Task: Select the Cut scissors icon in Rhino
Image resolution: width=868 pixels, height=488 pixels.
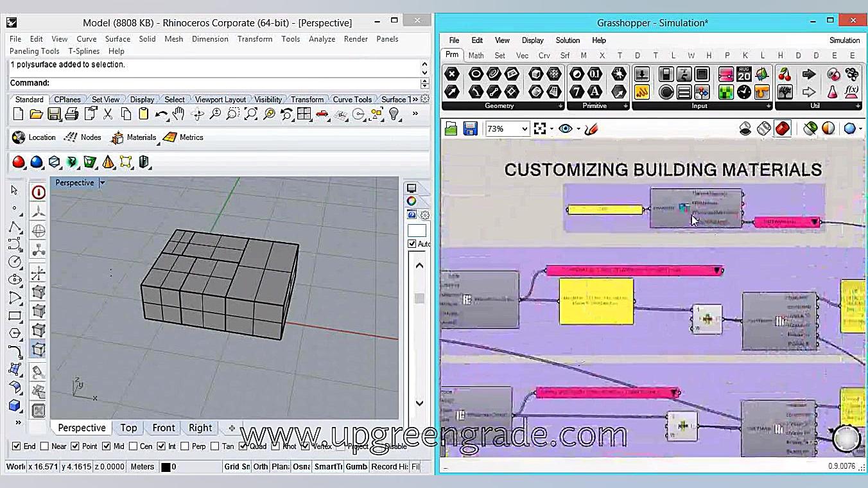Action: (108, 114)
